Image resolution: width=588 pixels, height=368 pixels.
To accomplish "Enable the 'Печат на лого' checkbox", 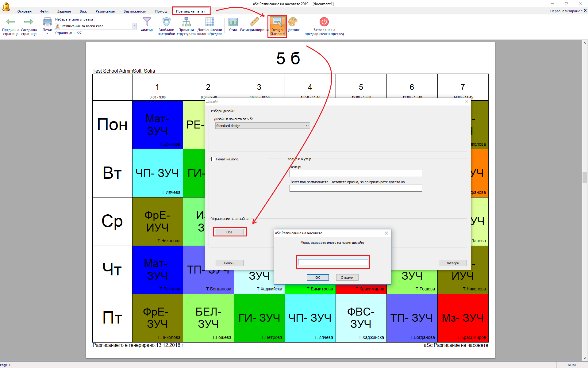I will pyautogui.click(x=213, y=159).
